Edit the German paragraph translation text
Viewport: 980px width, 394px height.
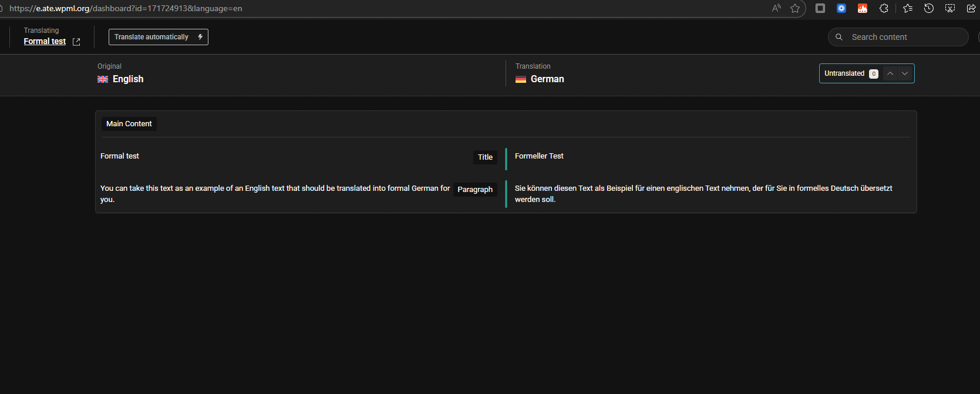coord(703,194)
